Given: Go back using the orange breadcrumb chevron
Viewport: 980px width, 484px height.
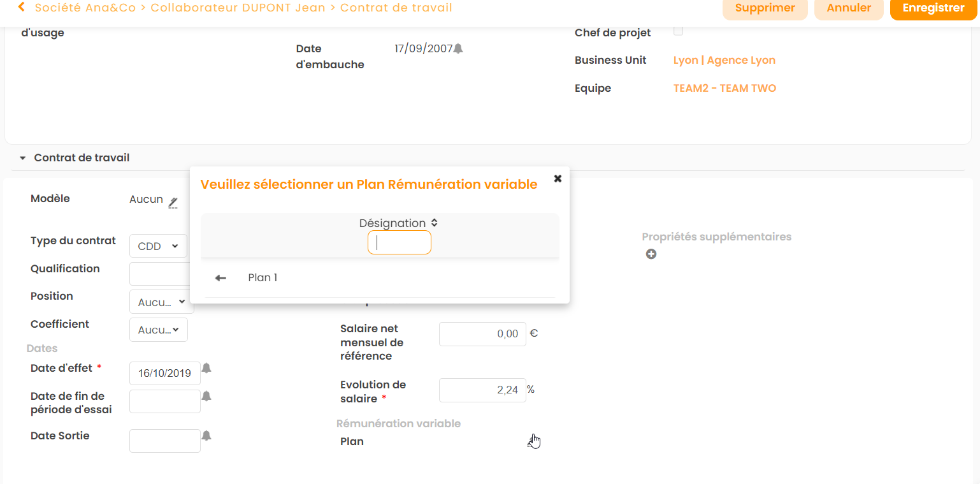Looking at the screenshot, I should point(22,8).
